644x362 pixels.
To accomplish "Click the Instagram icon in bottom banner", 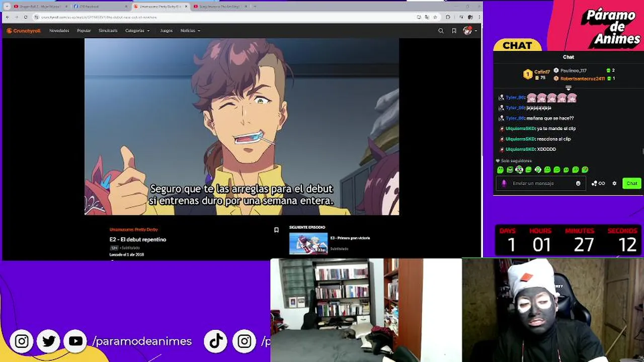I will click(22, 341).
